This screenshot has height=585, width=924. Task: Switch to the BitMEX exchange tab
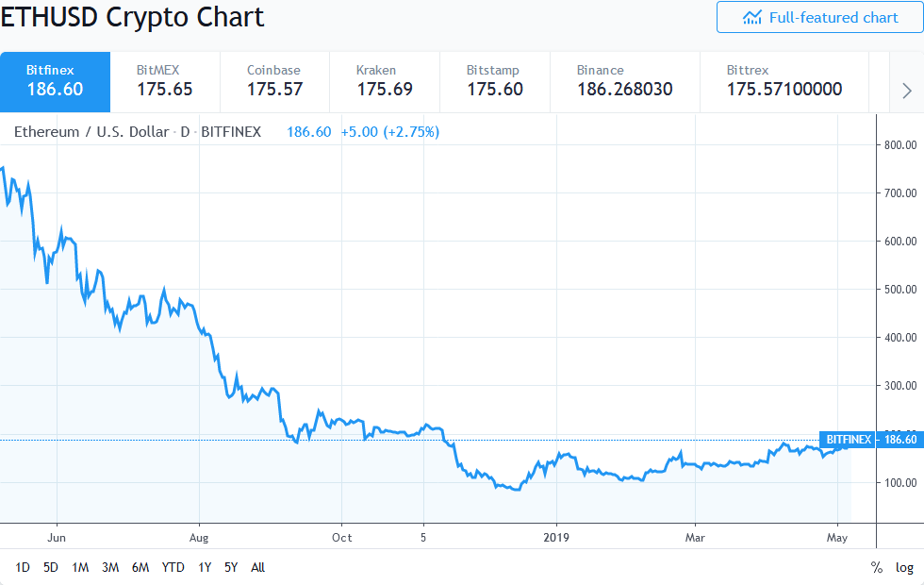tap(163, 81)
